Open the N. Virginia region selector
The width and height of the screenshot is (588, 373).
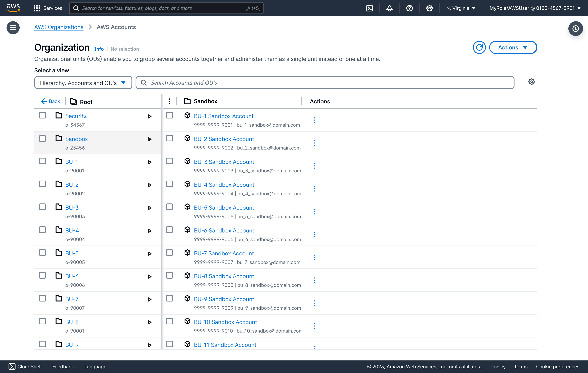(461, 8)
